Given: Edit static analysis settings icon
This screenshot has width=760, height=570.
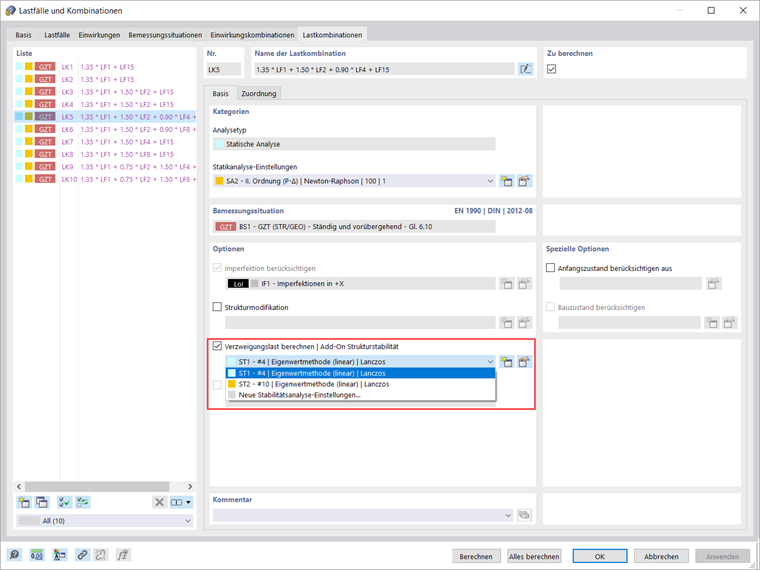Looking at the screenshot, I should click(524, 181).
